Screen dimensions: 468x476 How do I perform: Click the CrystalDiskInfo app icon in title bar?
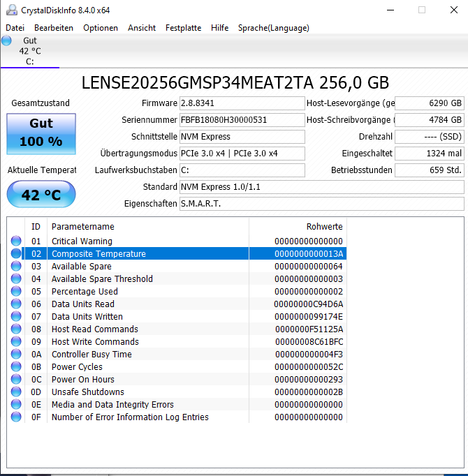pos(12,10)
